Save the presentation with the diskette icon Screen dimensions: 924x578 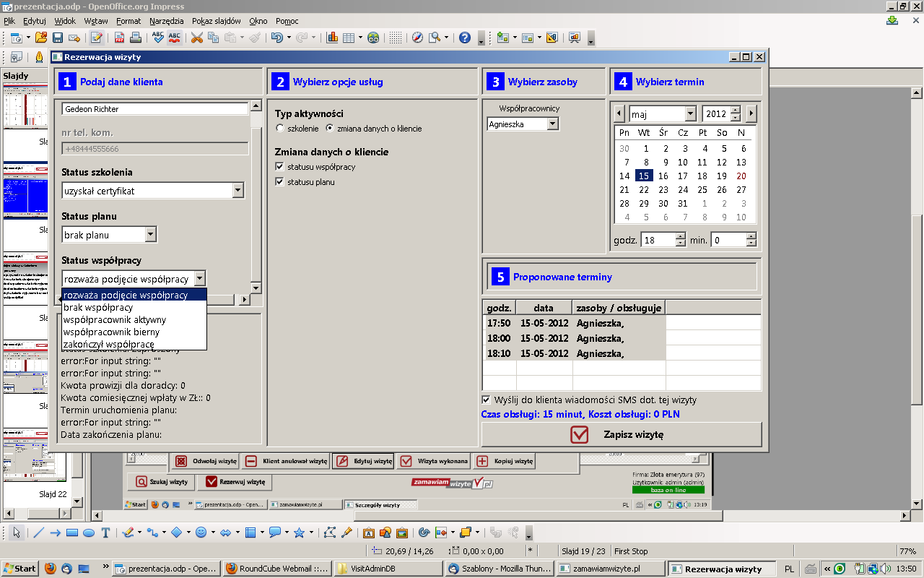[x=58, y=38]
